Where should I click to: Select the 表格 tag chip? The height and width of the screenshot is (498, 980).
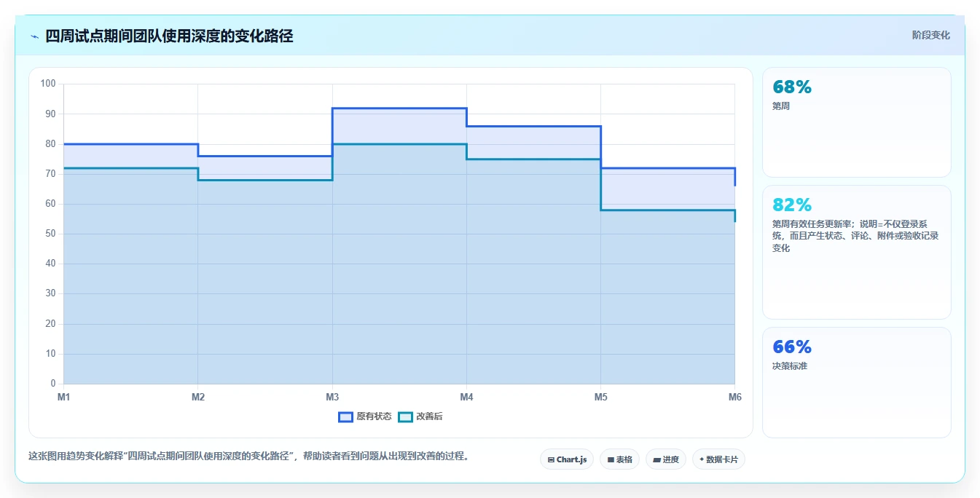pyautogui.click(x=619, y=459)
